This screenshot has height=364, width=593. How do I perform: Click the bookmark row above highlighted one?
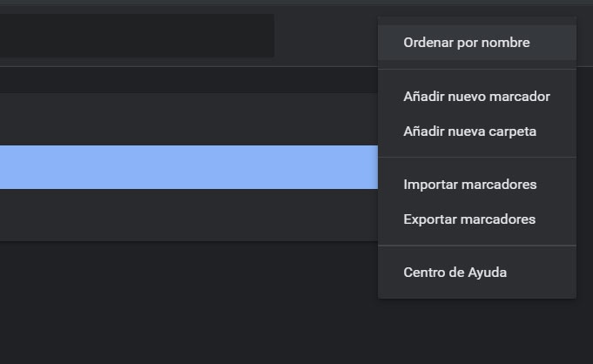point(187,119)
